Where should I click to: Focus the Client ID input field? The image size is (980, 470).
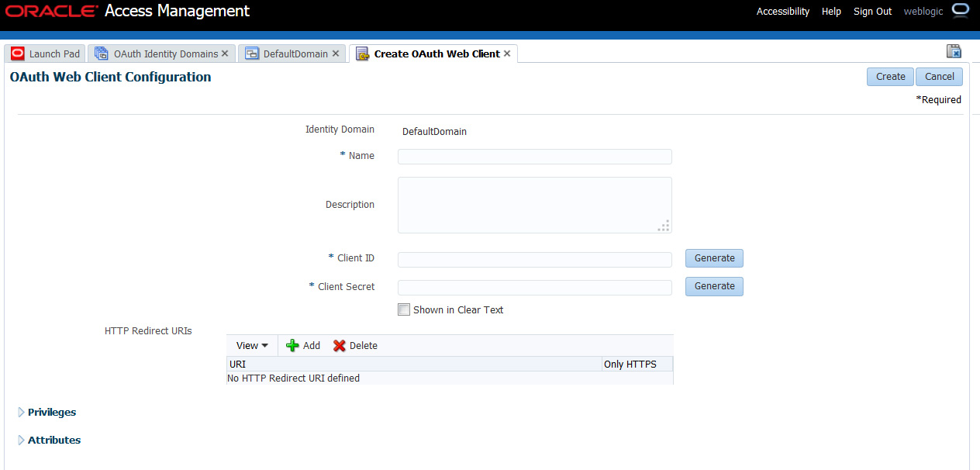[x=535, y=260]
